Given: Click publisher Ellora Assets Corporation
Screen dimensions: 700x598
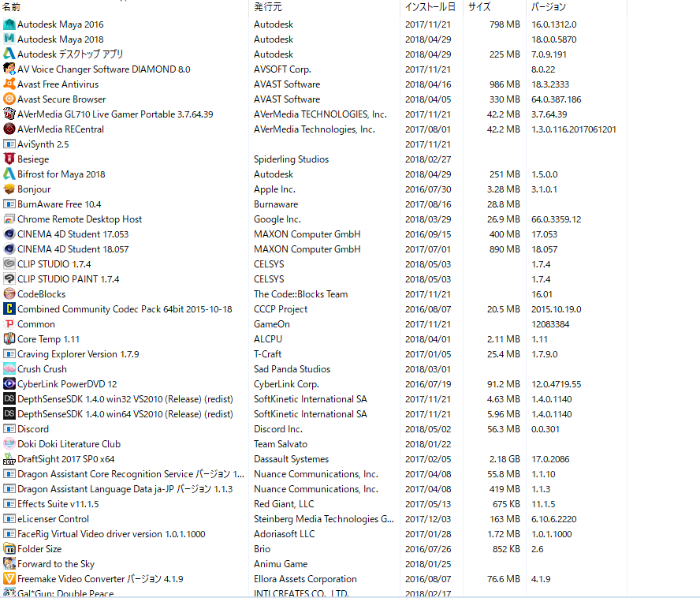Looking at the screenshot, I should tap(305, 579).
